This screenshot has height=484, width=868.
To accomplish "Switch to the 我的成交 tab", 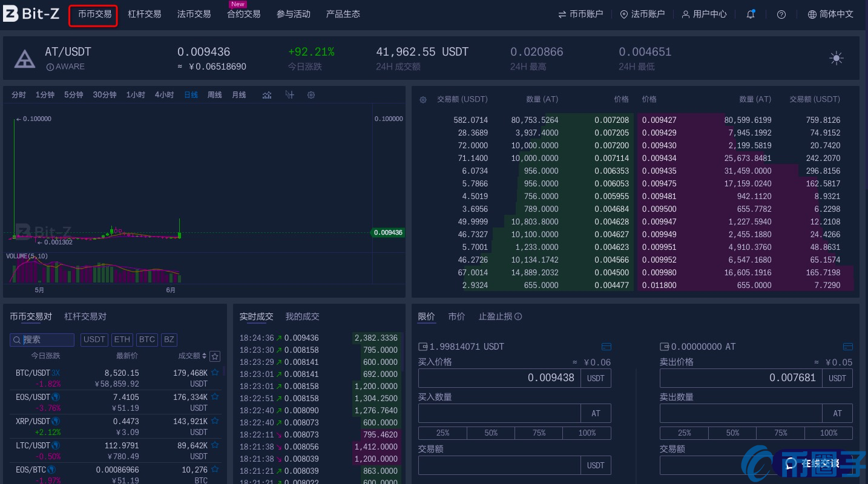I will coord(303,316).
